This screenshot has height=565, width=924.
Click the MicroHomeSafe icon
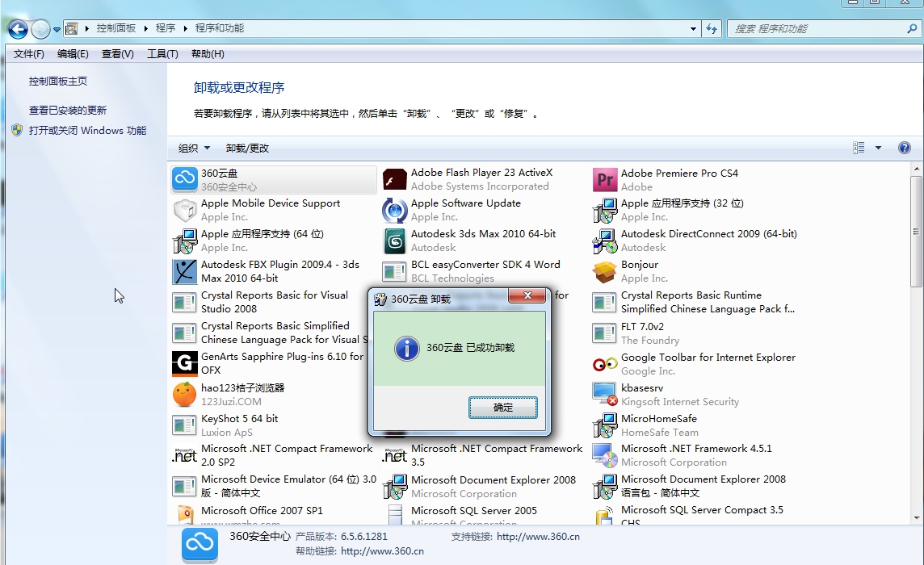(604, 425)
